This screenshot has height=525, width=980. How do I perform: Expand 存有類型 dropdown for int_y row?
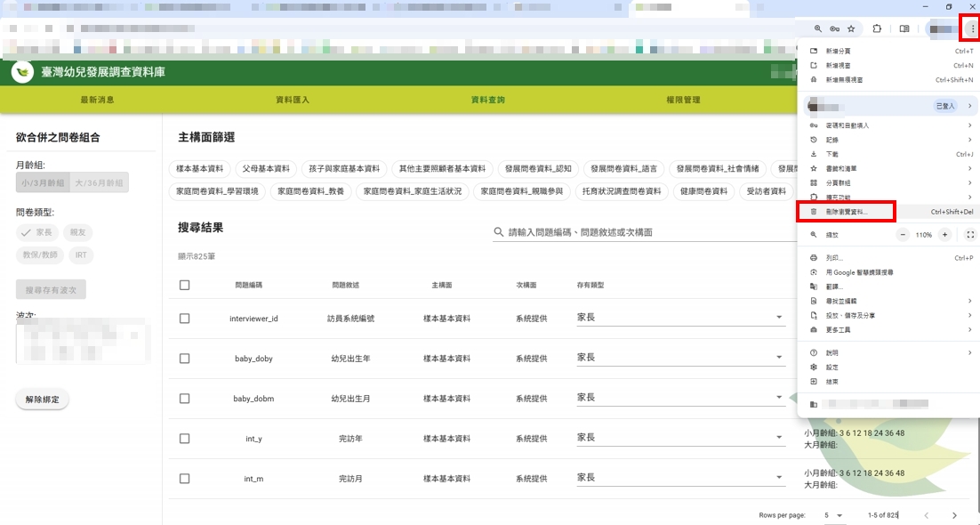[x=779, y=439]
